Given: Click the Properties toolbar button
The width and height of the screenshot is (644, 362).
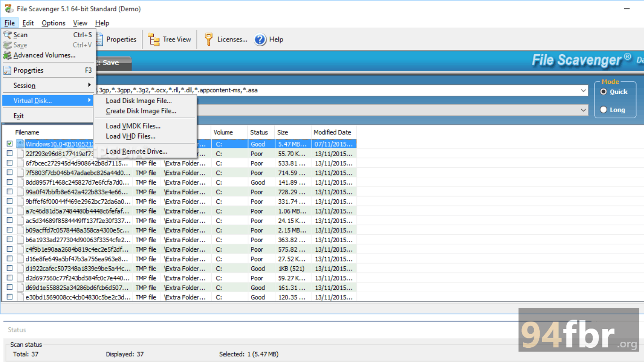Looking at the screenshot, I should click(116, 40).
